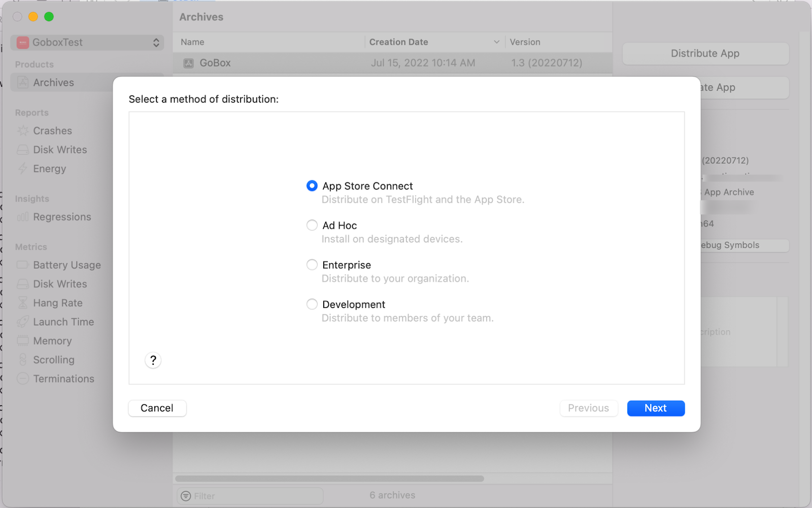The height and width of the screenshot is (508, 812).
Task: Open the Energy report
Action: [x=50, y=169]
